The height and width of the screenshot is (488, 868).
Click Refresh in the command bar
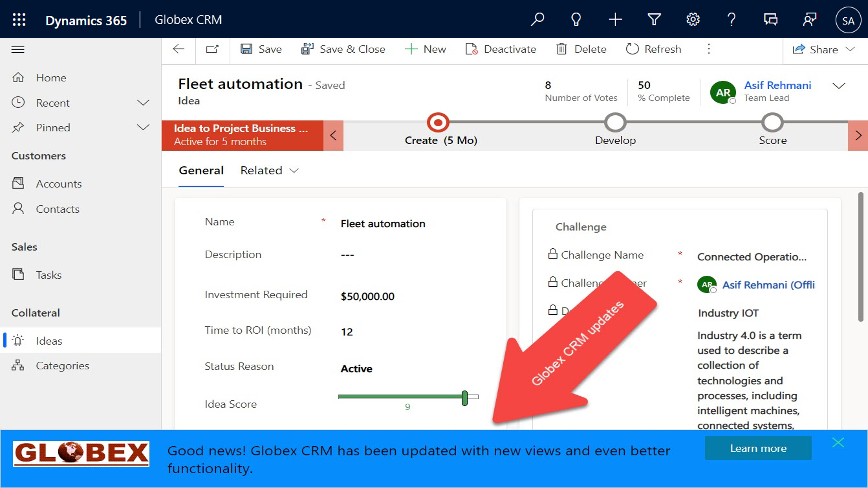[x=653, y=49]
